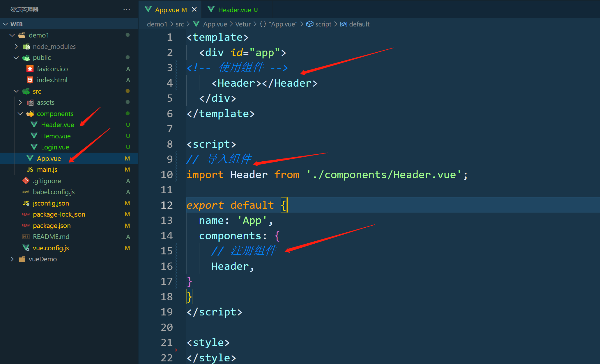Expand the node_modules folder

click(x=16, y=47)
